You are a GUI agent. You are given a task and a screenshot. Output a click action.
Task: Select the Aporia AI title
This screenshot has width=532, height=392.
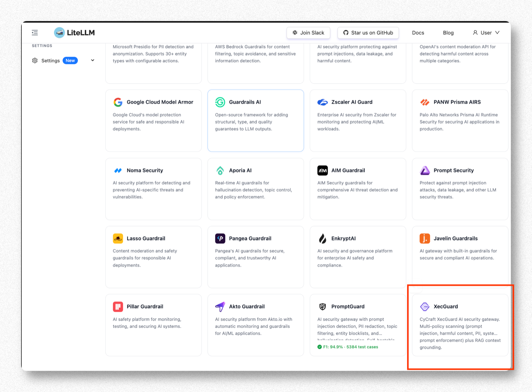point(240,170)
